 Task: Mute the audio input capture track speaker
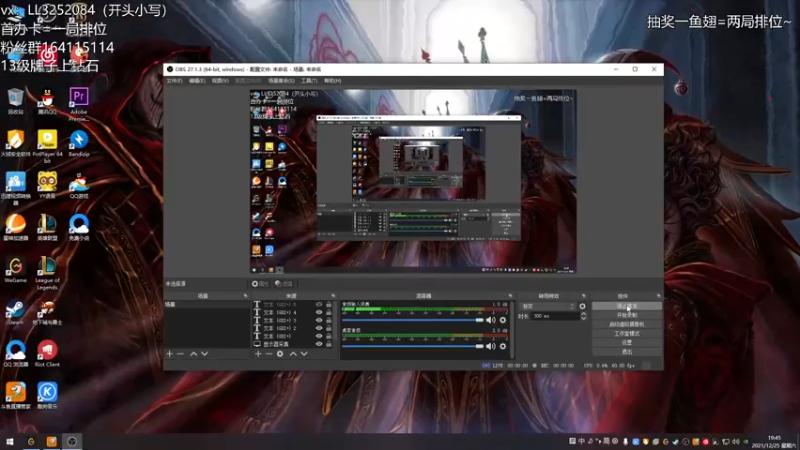(490, 320)
